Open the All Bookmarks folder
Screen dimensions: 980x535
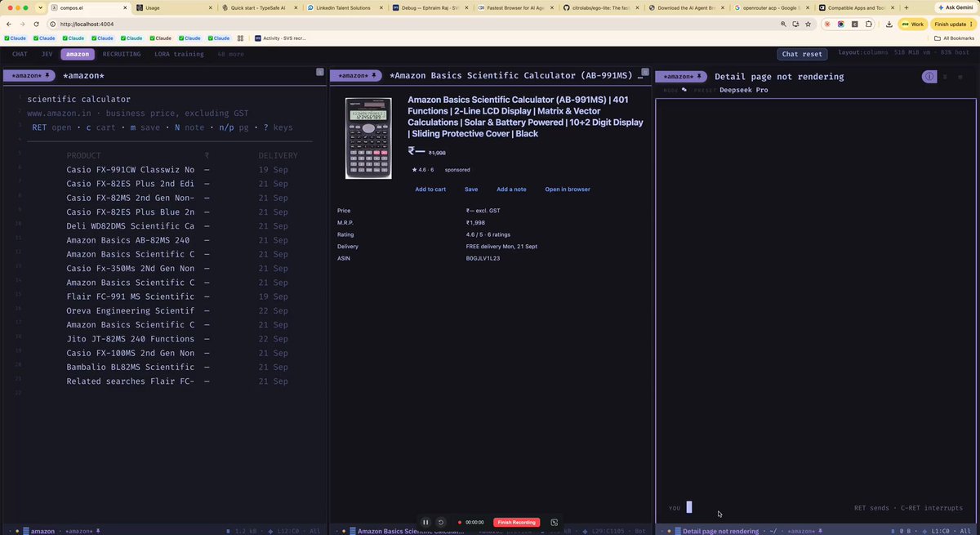tap(955, 38)
